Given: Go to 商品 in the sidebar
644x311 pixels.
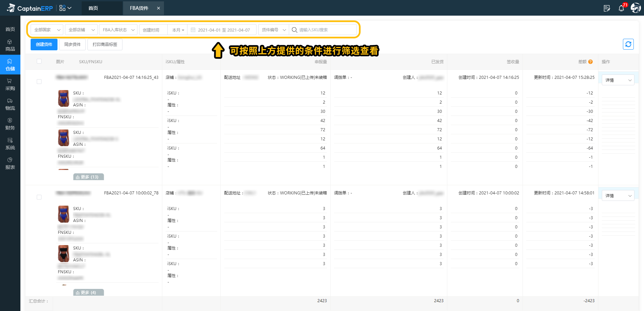Looking at the screenshot, I should tap(10, 45).
